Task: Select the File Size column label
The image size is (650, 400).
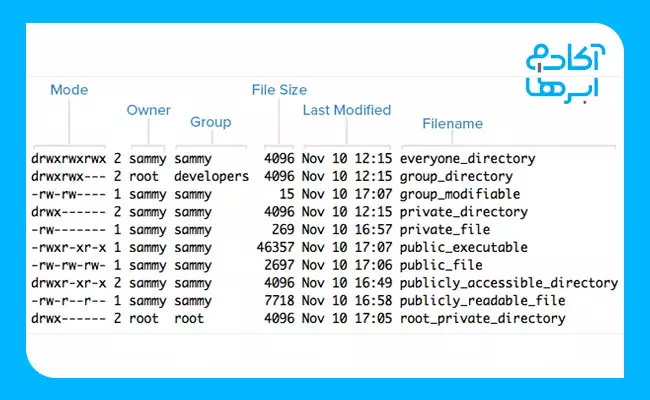Action: click(x=279, y=90)
